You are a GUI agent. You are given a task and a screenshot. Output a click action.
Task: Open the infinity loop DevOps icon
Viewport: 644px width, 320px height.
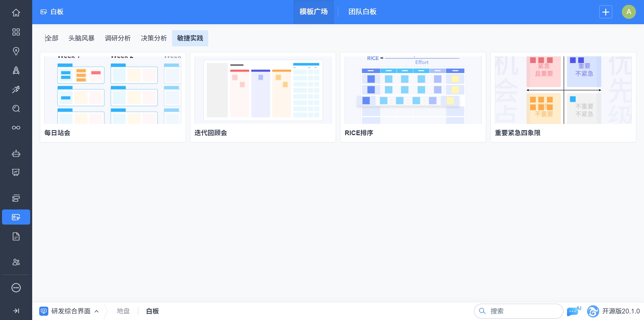pyautogui.click(x=16, y=128)
